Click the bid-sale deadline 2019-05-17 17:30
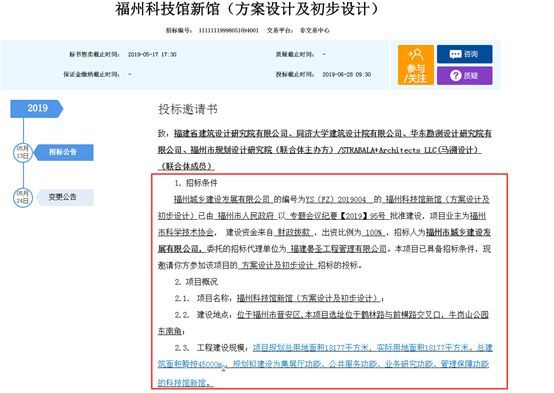 coord(152,54)
